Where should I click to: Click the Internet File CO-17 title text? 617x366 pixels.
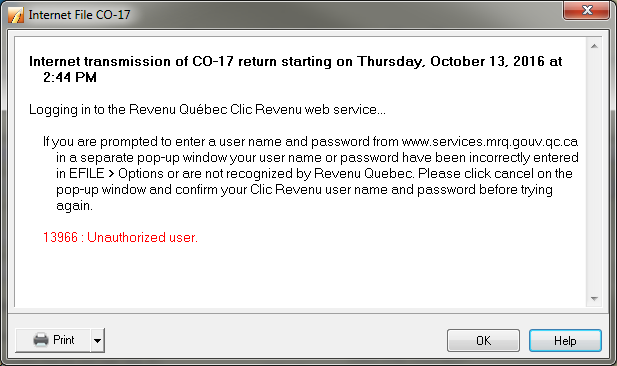point(79,15)
